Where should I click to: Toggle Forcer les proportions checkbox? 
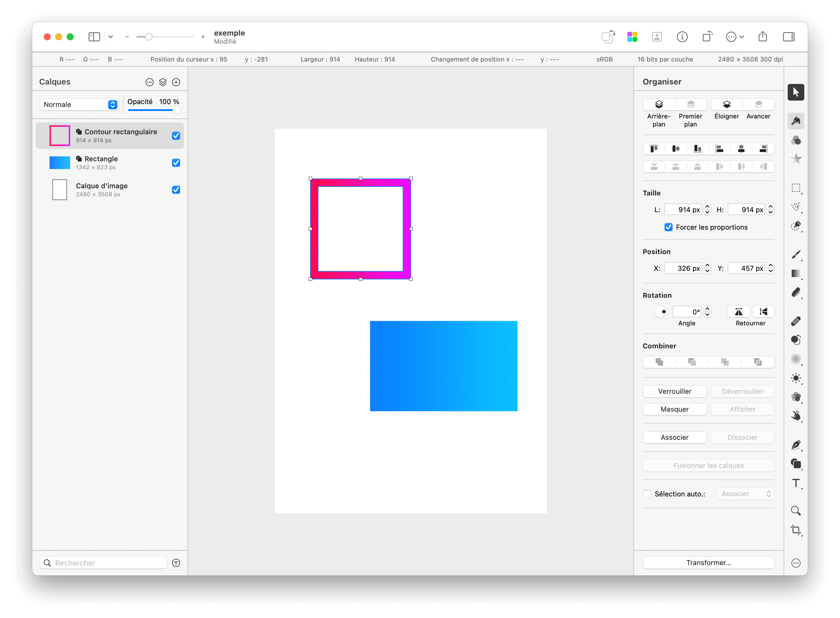[x=668, y=227]
